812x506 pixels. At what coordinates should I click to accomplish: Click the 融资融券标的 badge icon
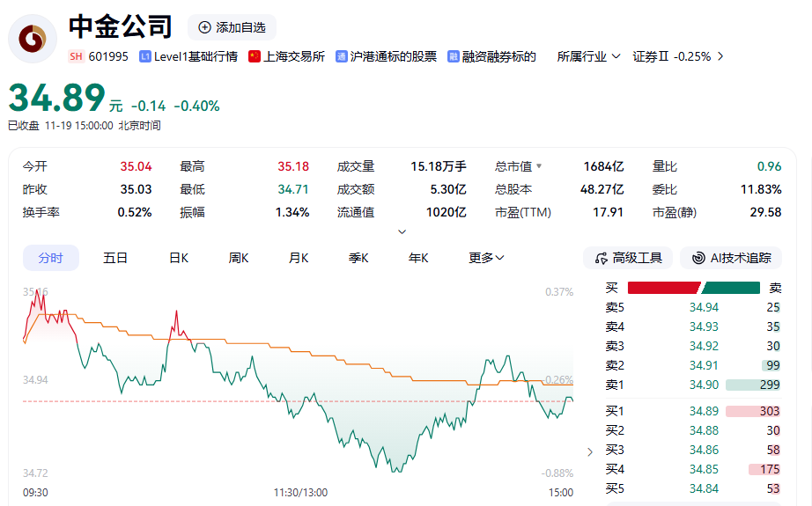[x=454, y=56]
